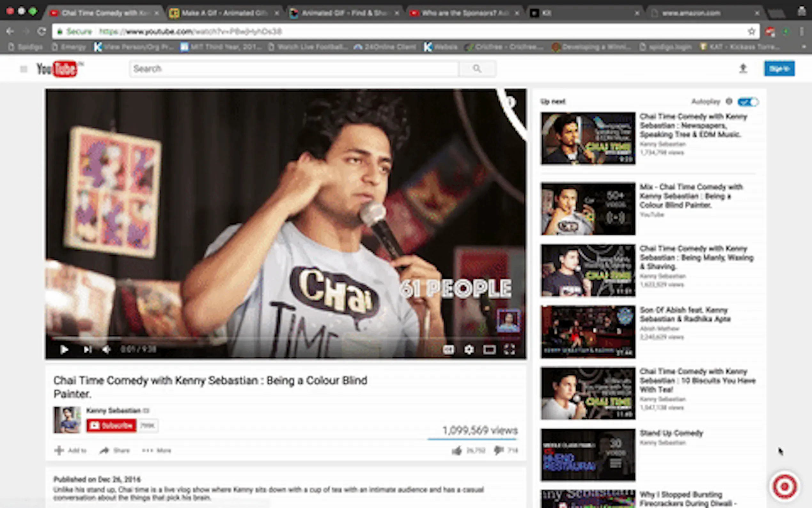Click the video progress bar
Image resolution: width=812 pixels, height=508 pixels.
[x=285, y=338]
